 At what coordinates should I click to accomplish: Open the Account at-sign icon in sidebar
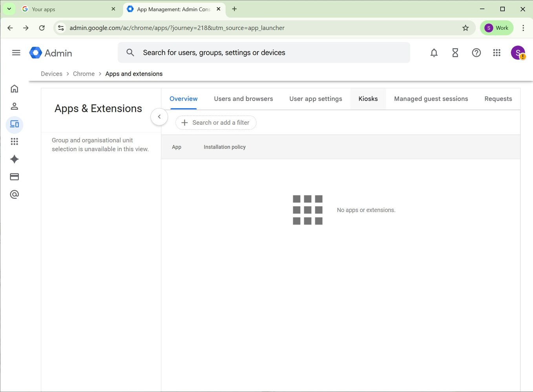(x=15, y=194)
